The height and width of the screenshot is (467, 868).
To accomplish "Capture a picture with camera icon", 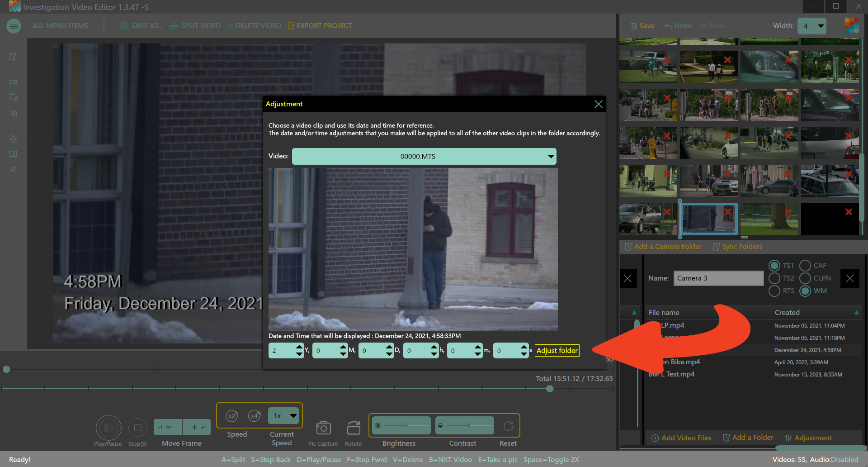I will point(323,428).
